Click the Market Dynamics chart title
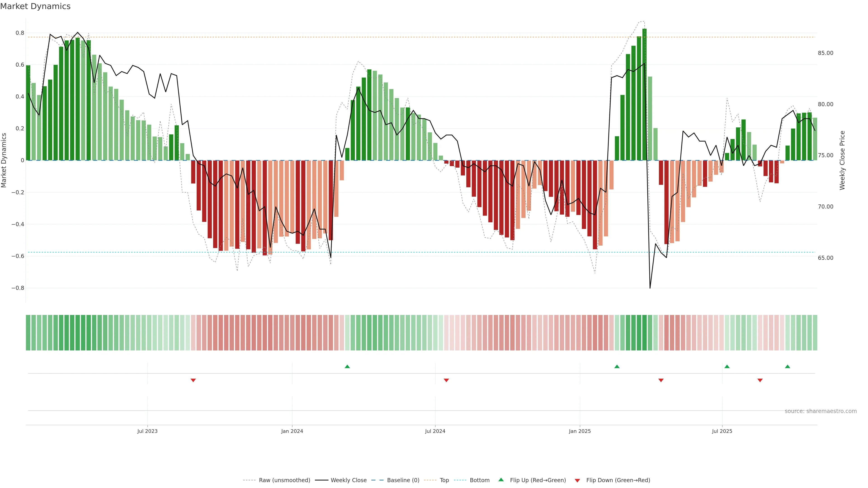The image size is (868, 488). pyautogui.click(x=35, y=6)
